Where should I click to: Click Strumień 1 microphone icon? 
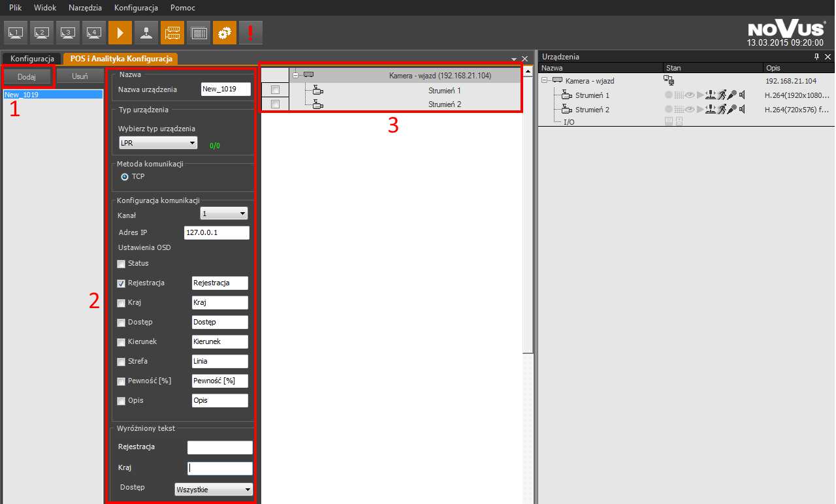[733, 95]
